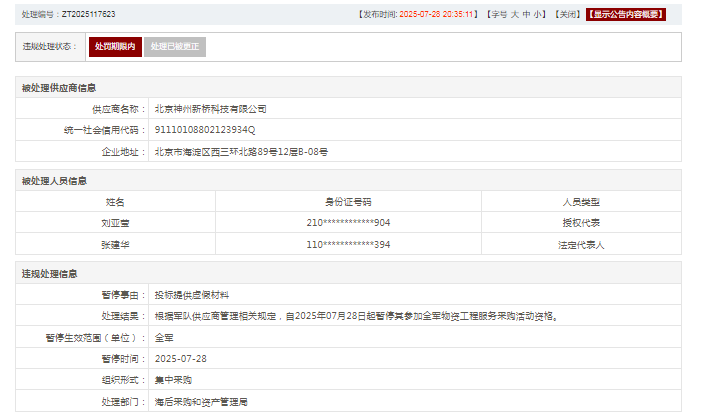715x418 pixels.
Task: Select the name cell 刘亚雪
Action: coord(115,222)
